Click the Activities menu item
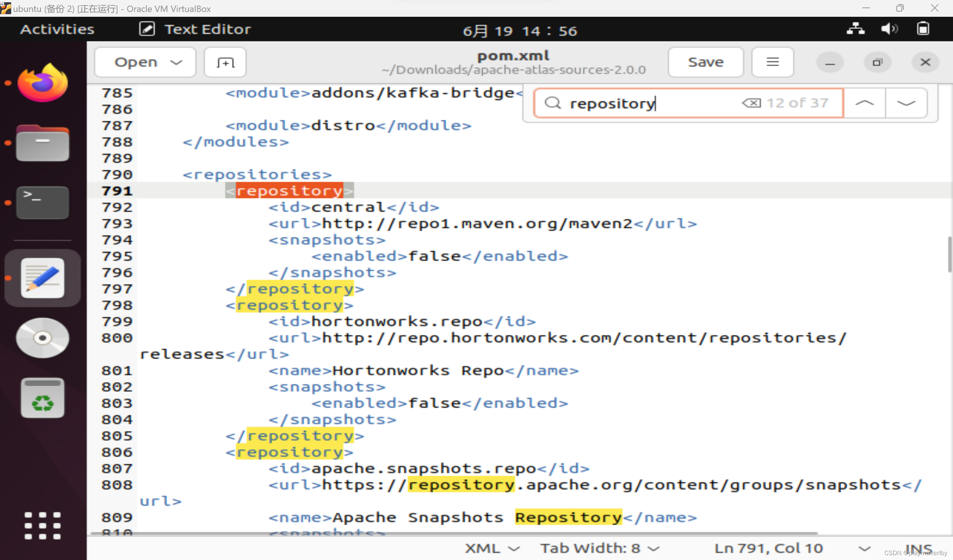 click(57, 29)
